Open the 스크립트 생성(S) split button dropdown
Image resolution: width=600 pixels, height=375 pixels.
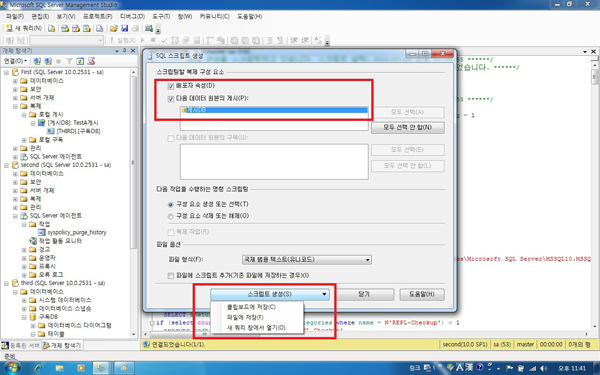(x=324, y=294)
